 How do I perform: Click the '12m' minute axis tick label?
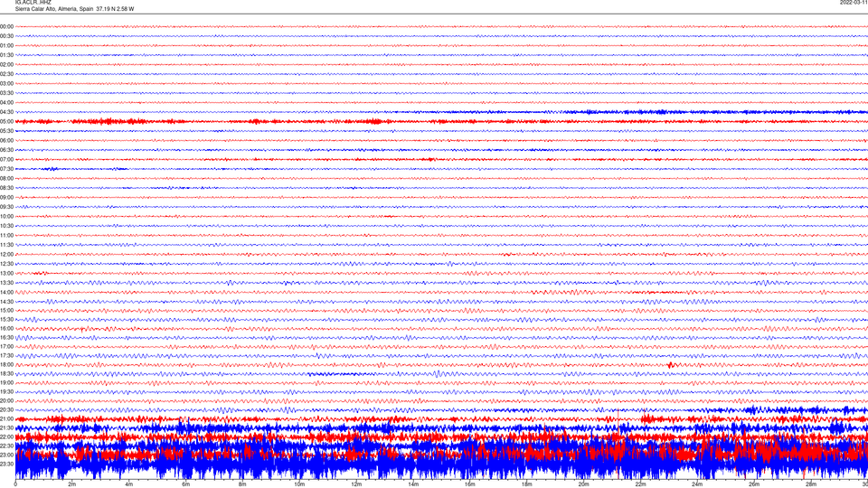356,484
